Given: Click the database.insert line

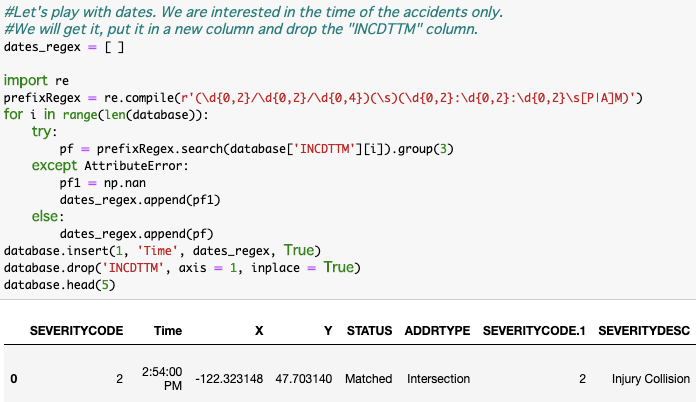Looking at the screenshot, I should [x=162, y=251].
